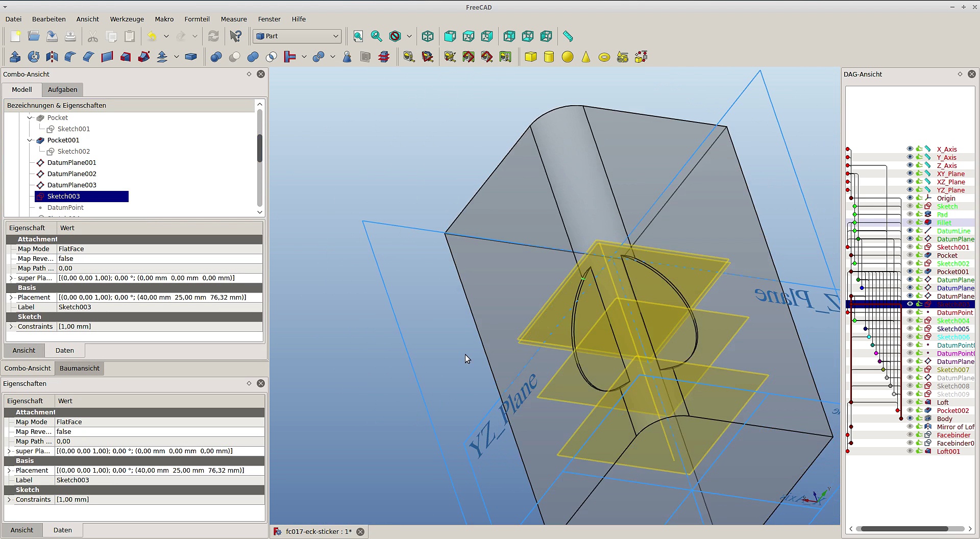Select DatumPlane002 in the model tree
This screenshot has width=980, height=539.
click(71, 174)
